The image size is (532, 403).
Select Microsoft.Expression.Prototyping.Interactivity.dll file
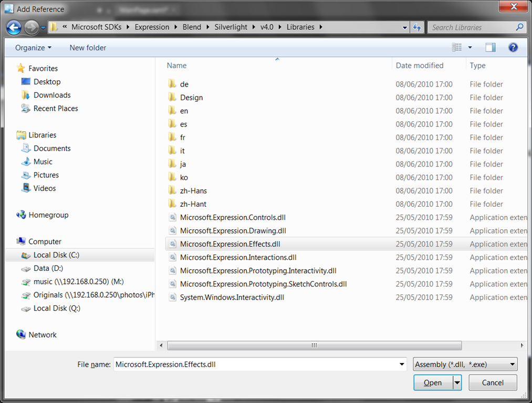pos(258,271)
